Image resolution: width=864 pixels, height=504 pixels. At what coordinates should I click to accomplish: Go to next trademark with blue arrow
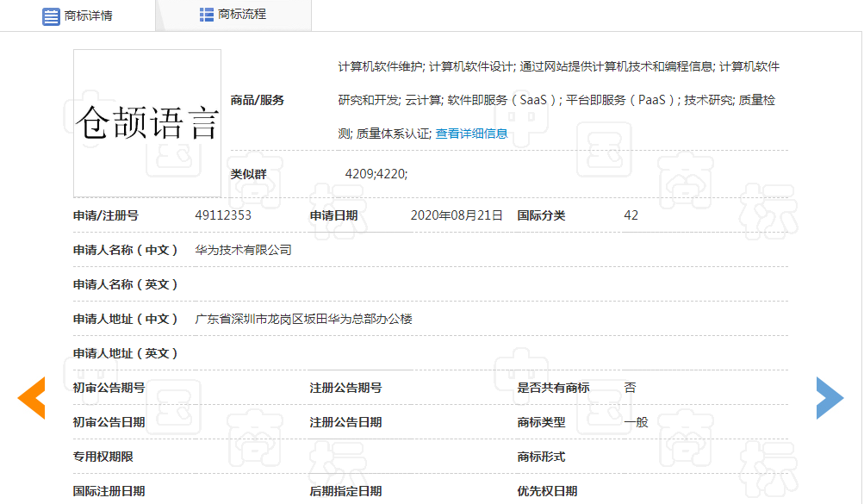pyautogui.click(x=830, y=398)
